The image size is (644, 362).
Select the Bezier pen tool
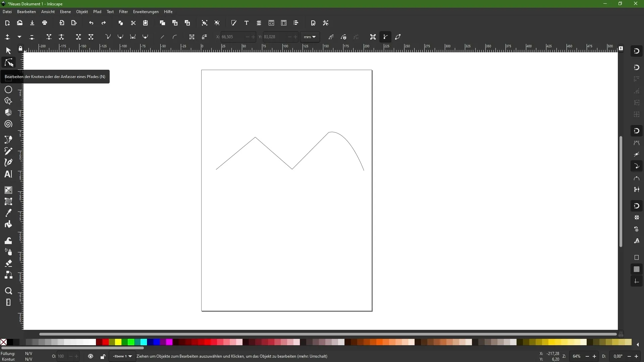(8, 139)
